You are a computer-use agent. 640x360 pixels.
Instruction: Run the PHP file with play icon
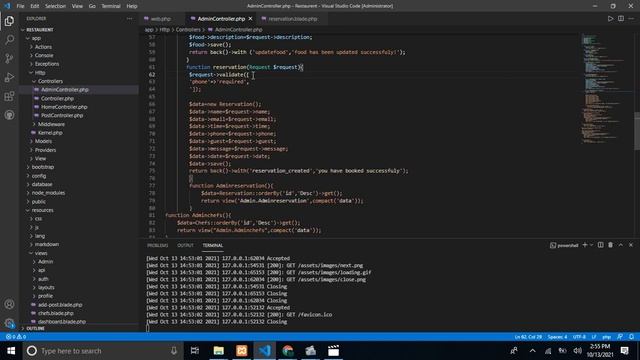coord(610,18)
